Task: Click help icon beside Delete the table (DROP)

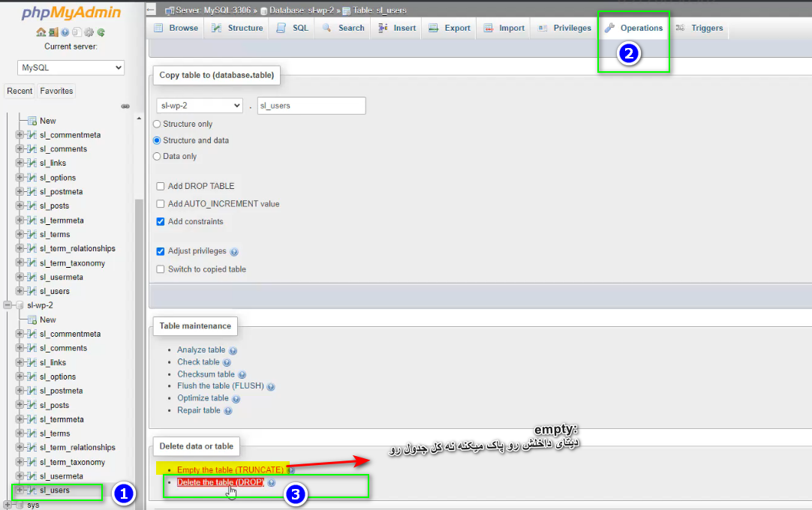Action: coord(272,482)
